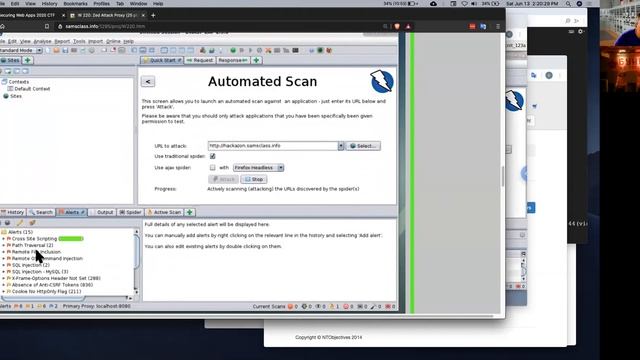Click the Cross Site Scripting green progress bar
This screenshot has height=360, width=640.
click(x=71, y=238)
